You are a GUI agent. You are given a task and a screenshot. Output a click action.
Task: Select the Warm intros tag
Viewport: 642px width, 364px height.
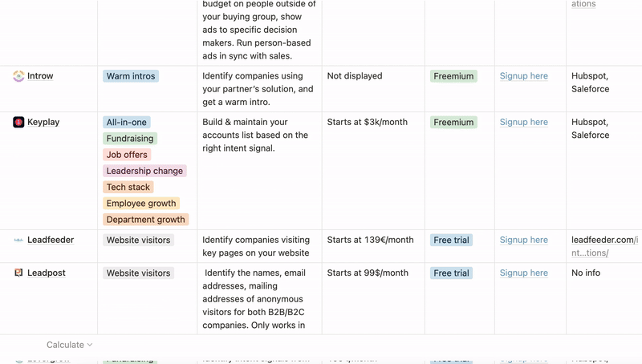click(x=131, y=76)
